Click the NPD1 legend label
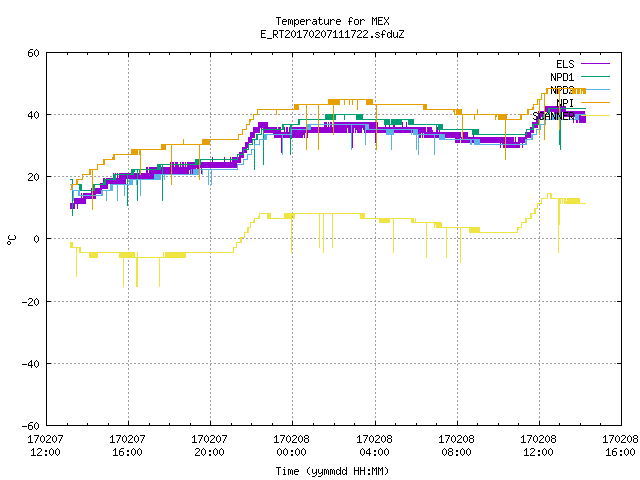 (562, 77)
